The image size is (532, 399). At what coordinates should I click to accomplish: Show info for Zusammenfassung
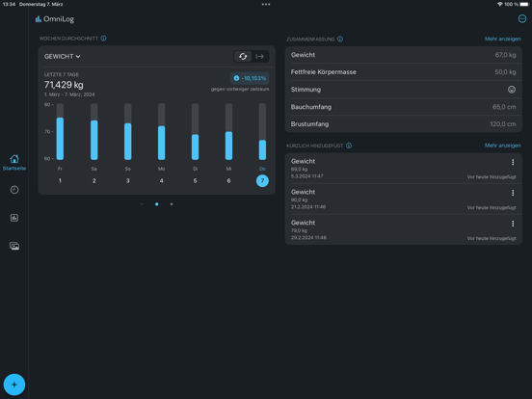pyautogui.click(x=340, y=39)
